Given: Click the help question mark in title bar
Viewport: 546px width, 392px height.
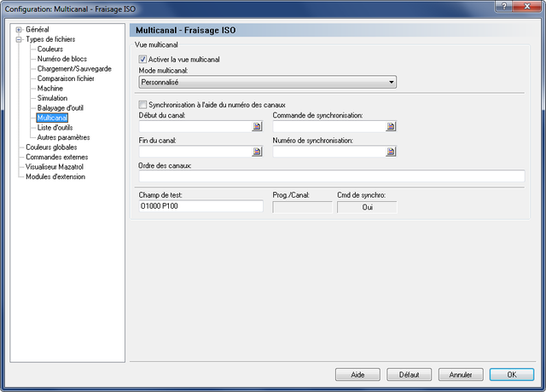Looking at the screenshot, I should 504,6.
